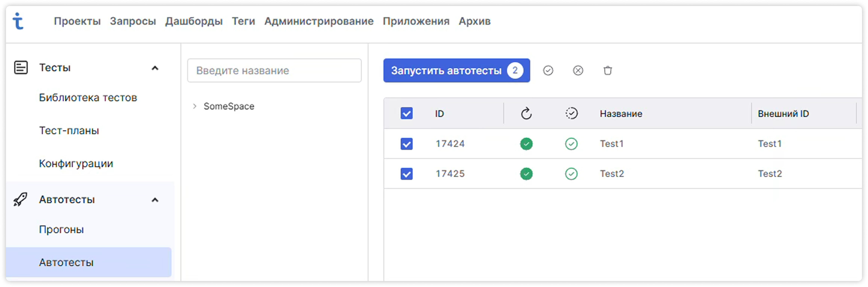Toggle the select-all checkbox in table header
Image resolution: width=868 pixels, height=287 pixels.
tap(406, 113)
